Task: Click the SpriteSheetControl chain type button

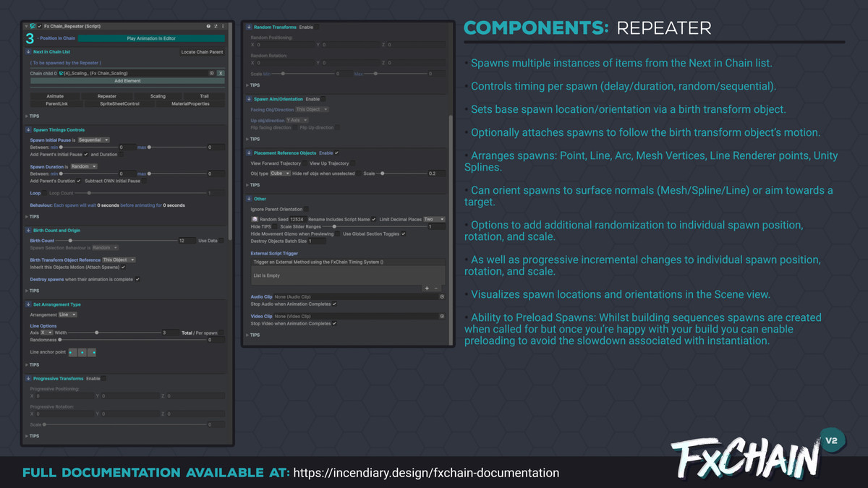Action: [119, 103]
